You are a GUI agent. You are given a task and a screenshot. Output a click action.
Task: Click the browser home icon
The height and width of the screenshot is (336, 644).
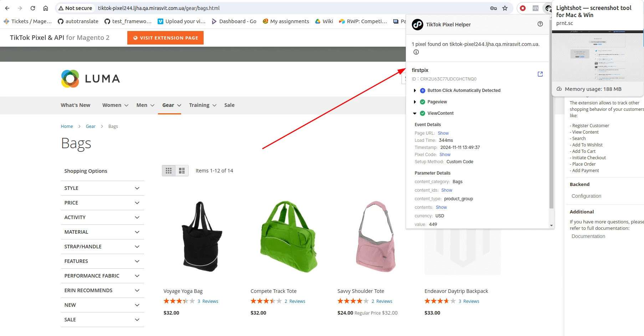coord(46,8)
